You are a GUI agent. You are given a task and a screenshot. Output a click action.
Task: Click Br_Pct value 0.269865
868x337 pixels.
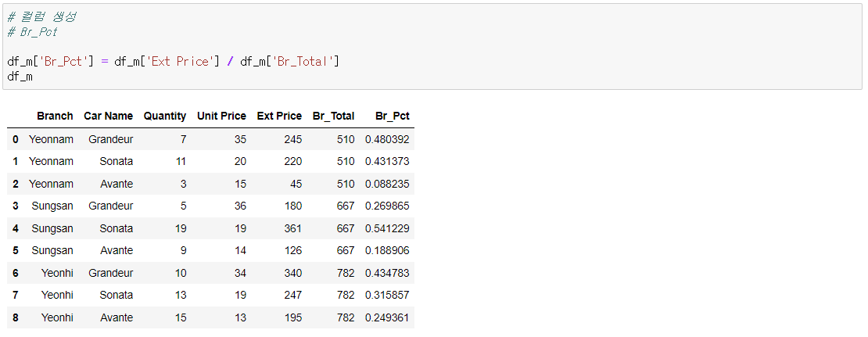point(388,206)
